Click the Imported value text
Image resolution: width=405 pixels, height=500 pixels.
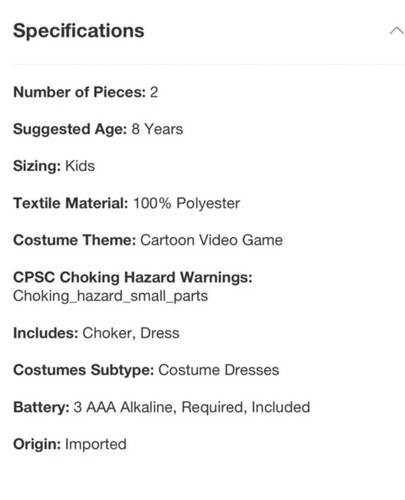(x=96, y=444)
